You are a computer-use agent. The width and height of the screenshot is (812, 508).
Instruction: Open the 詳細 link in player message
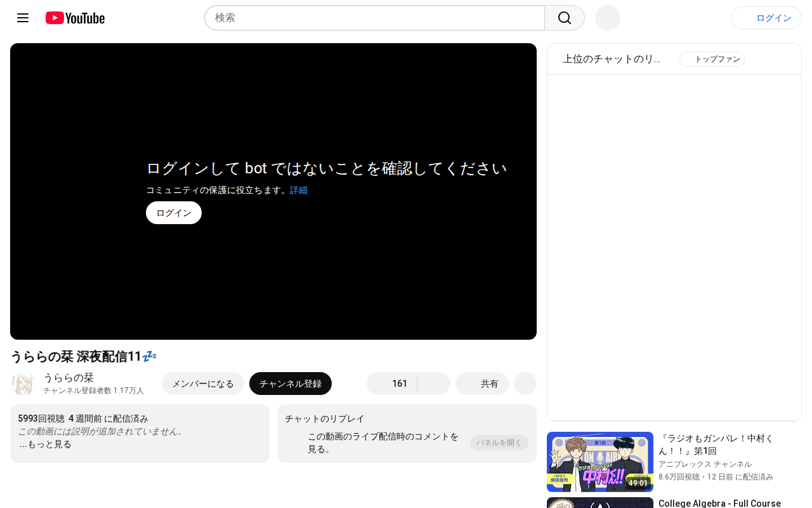pos(299,190)
